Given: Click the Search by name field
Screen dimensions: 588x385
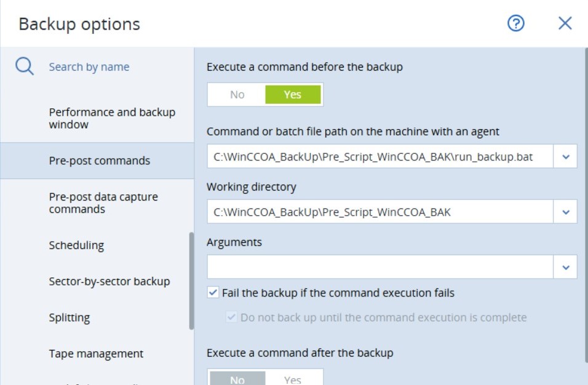Looking at the screenshot, I should click(x=89, y=67).
